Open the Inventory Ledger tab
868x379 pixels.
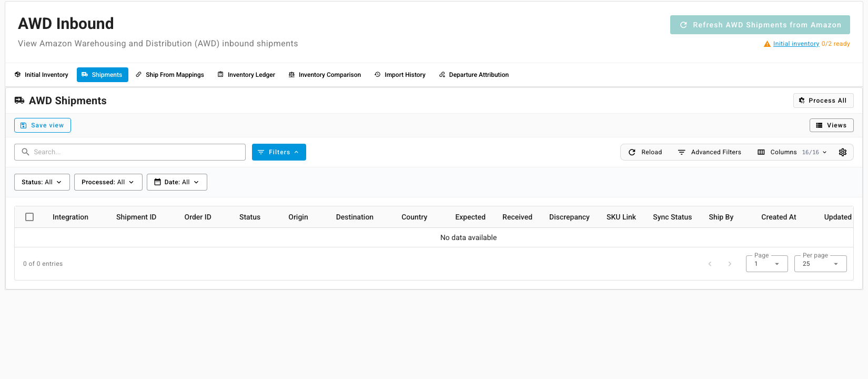(x=247, y=75)
